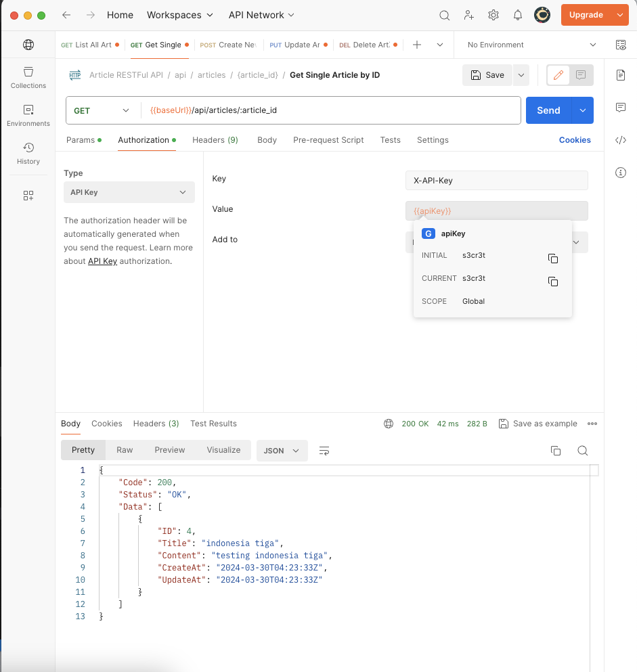637x672 pixels.
Task: Switch to edit mode pencil icon
Action: [x=558, y=75]
